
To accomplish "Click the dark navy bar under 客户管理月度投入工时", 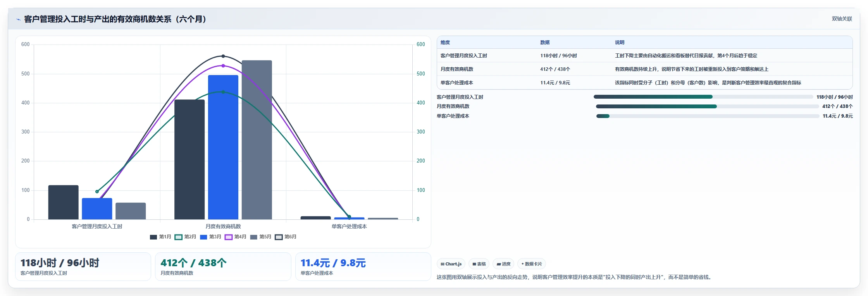I will coord(64,202).
